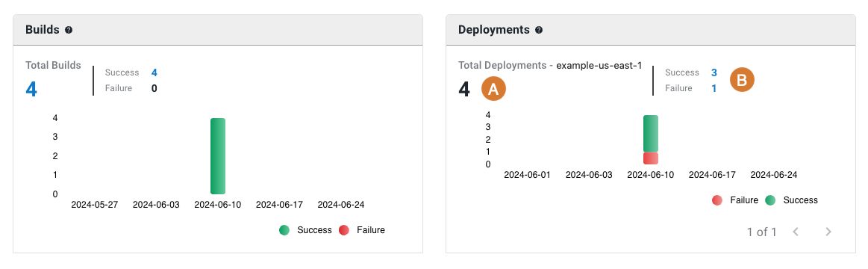Go to next page of Deployments chart
The height and width of the screenshot is (269, 868).
click(x=828, y=232)
